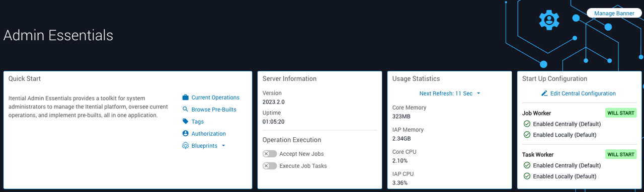Click the tag icon beside Tags
The height and width of the screenshot is (192, 644).
(185, 122)
